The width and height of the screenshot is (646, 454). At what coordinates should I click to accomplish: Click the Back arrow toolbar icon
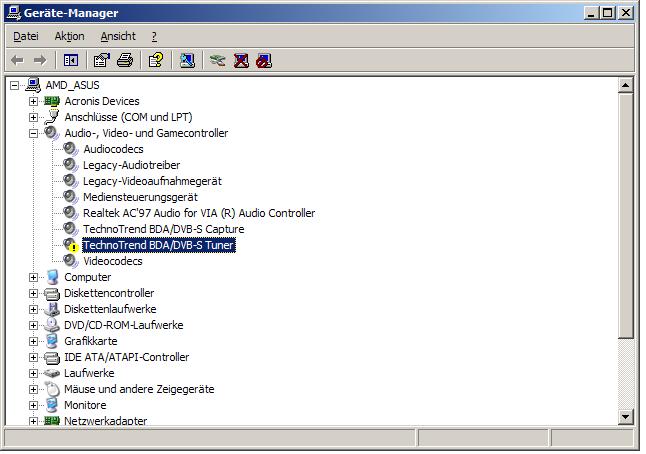[x=17, y=61]
